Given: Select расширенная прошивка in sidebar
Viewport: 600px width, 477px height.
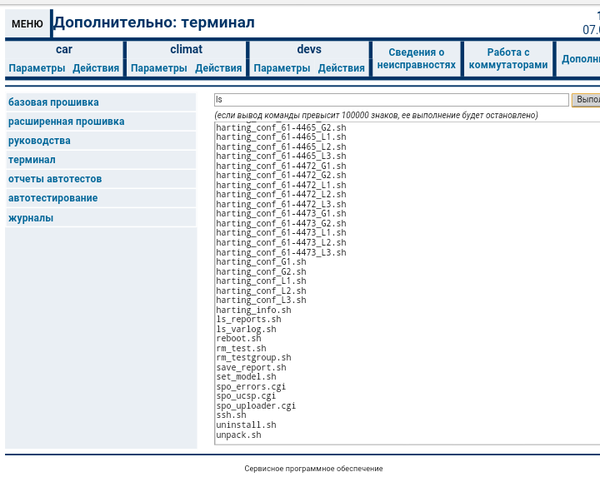Looking at the screenshot, I should 66,121.
